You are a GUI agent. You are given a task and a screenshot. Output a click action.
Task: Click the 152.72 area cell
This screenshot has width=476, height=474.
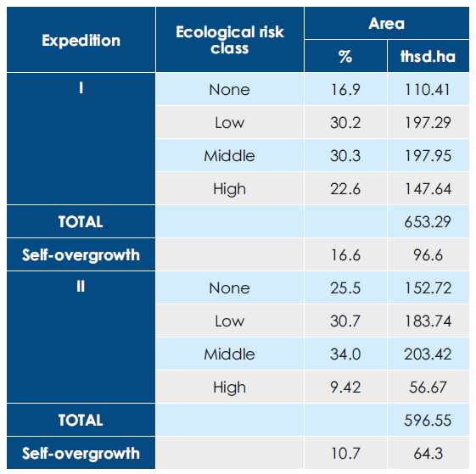point(428,288)
